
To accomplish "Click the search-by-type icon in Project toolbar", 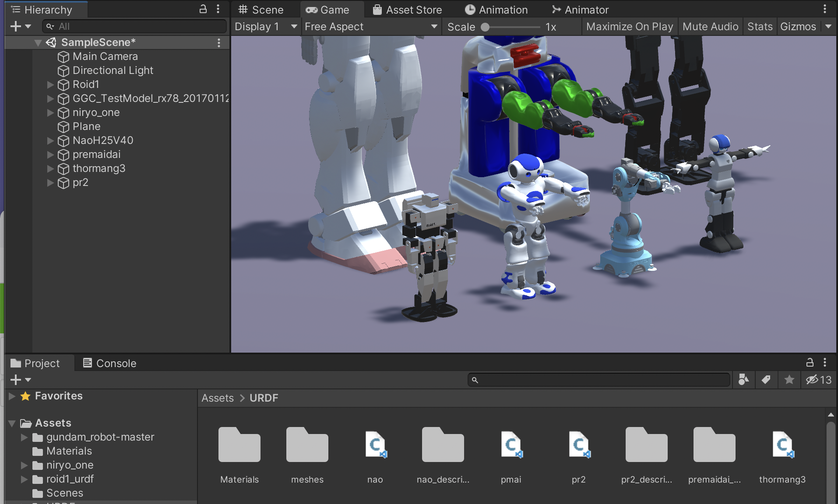I will 743,380.
